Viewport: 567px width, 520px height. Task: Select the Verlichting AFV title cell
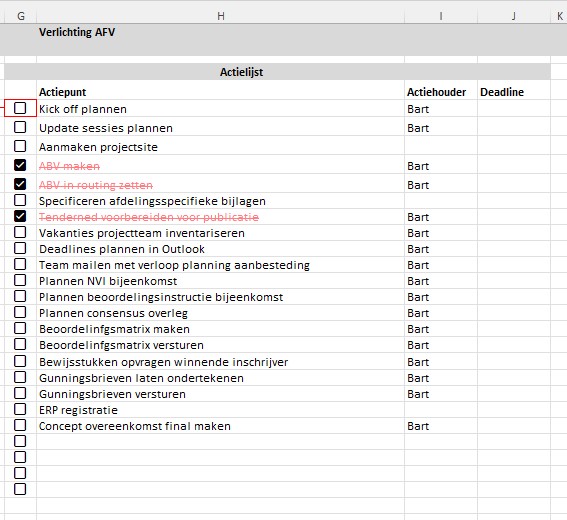point(221,40)
